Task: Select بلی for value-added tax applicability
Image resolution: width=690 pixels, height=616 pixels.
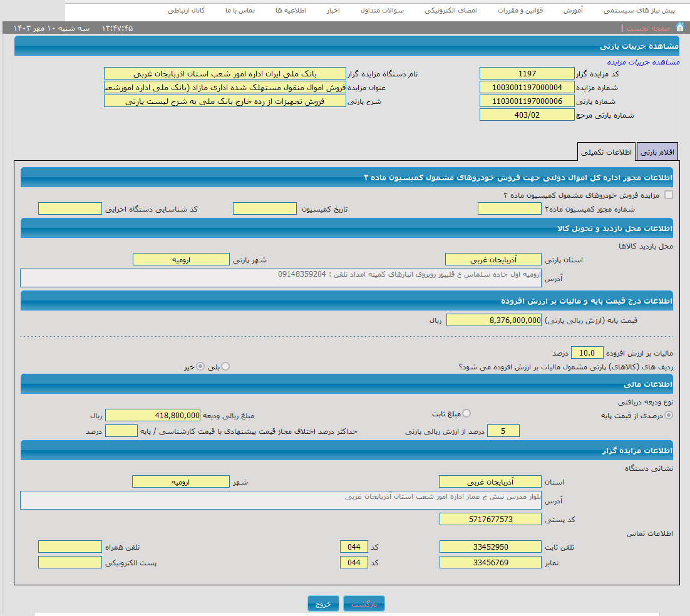Action: coord(225,366)
